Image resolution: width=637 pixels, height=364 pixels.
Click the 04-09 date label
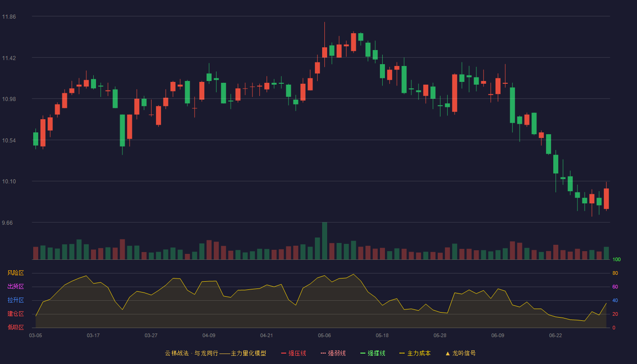209,335
